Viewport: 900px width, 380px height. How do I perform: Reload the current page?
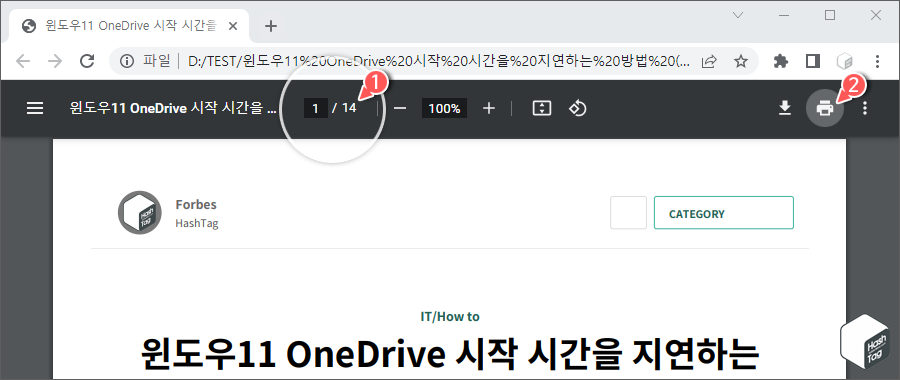(87, 61)
